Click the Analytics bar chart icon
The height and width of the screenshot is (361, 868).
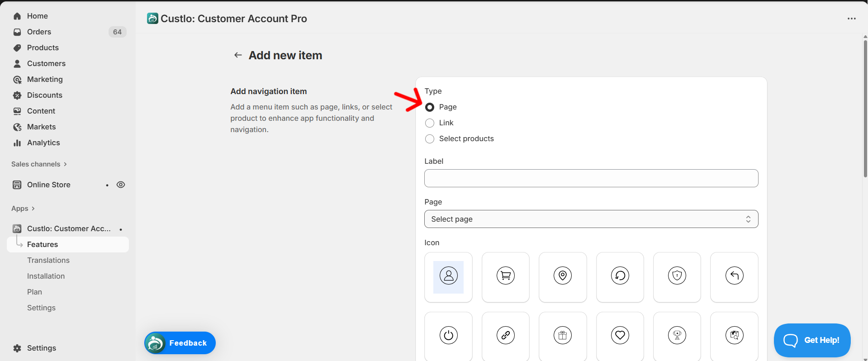point(17,143)
